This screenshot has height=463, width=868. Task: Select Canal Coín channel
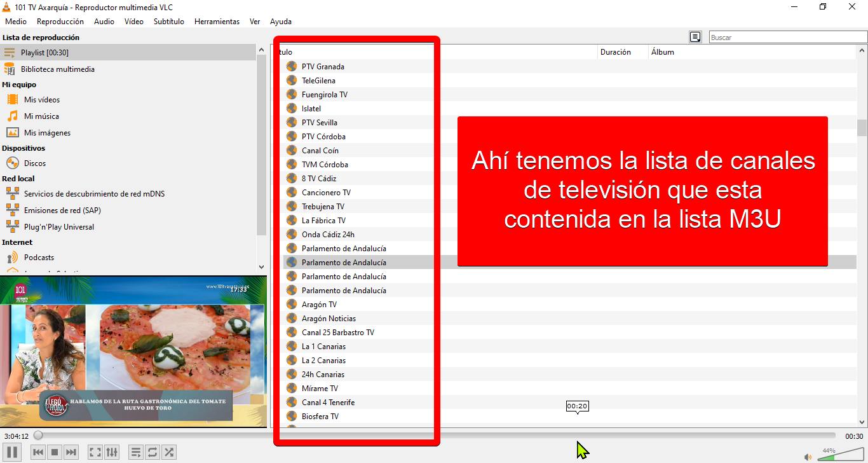[320, 150]
